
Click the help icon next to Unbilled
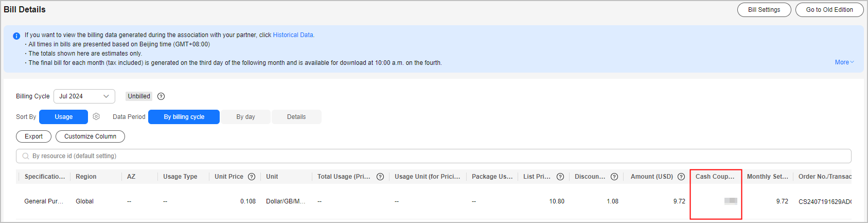coord(161,96)
